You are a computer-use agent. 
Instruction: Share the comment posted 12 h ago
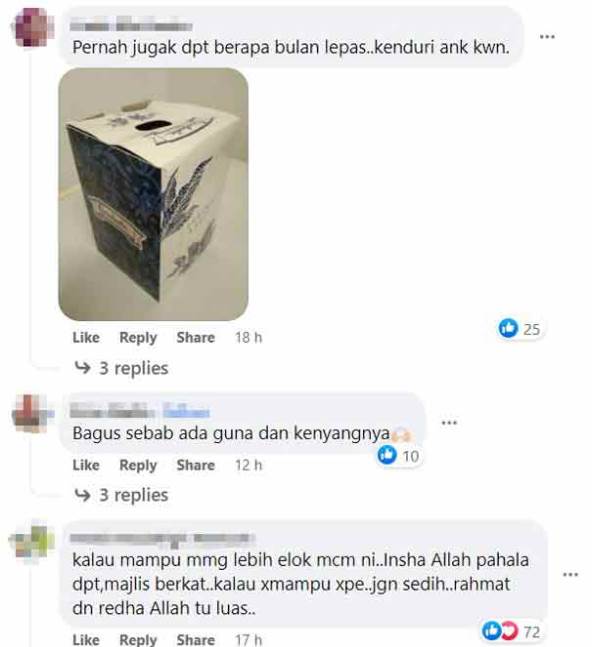(x=196, y=465)
